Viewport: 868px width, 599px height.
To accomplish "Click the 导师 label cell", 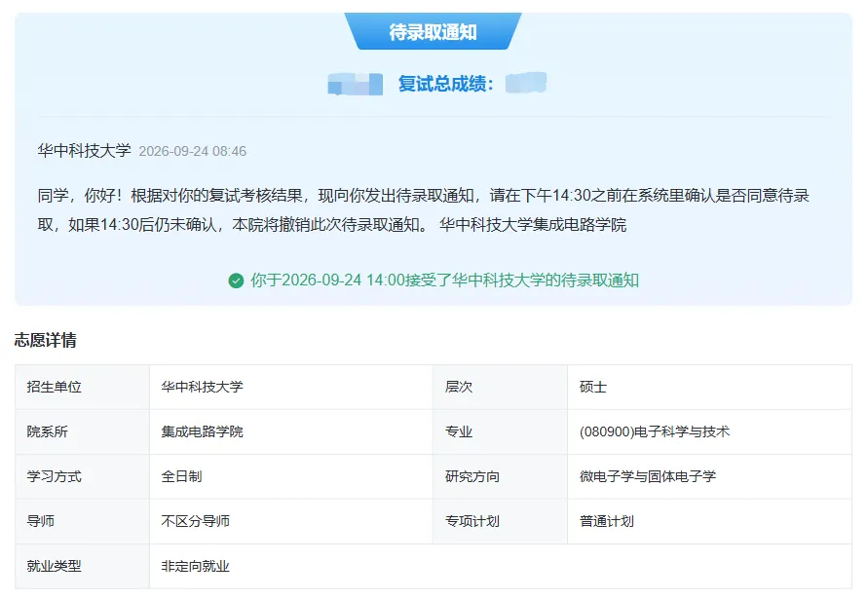I will (x=82, y=521).
